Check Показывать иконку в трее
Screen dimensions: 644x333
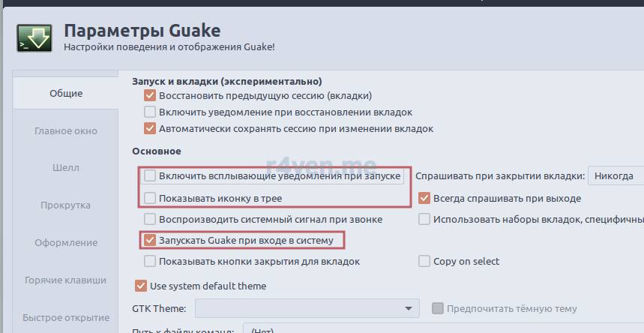click(x=150, y=199)
